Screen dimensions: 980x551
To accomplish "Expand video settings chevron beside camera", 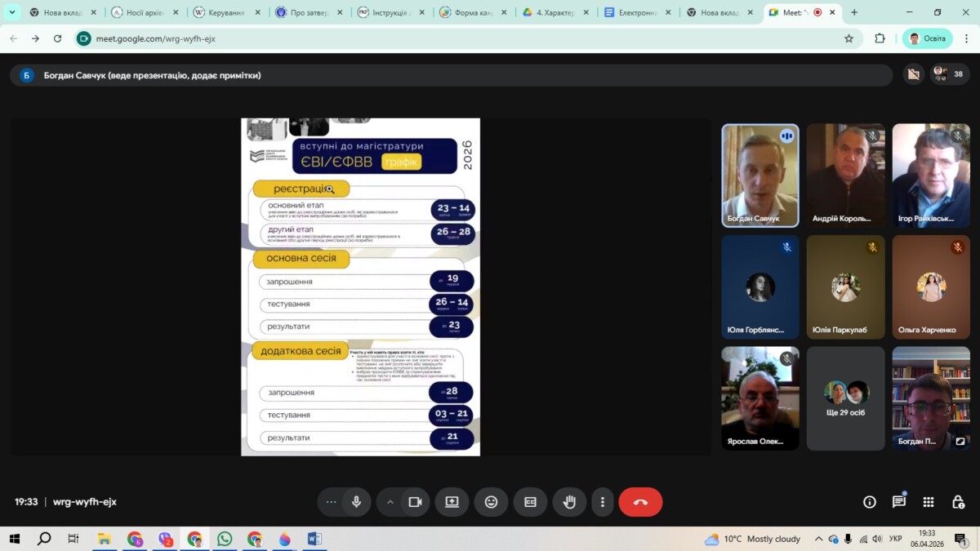I will [x=390, y=502].
